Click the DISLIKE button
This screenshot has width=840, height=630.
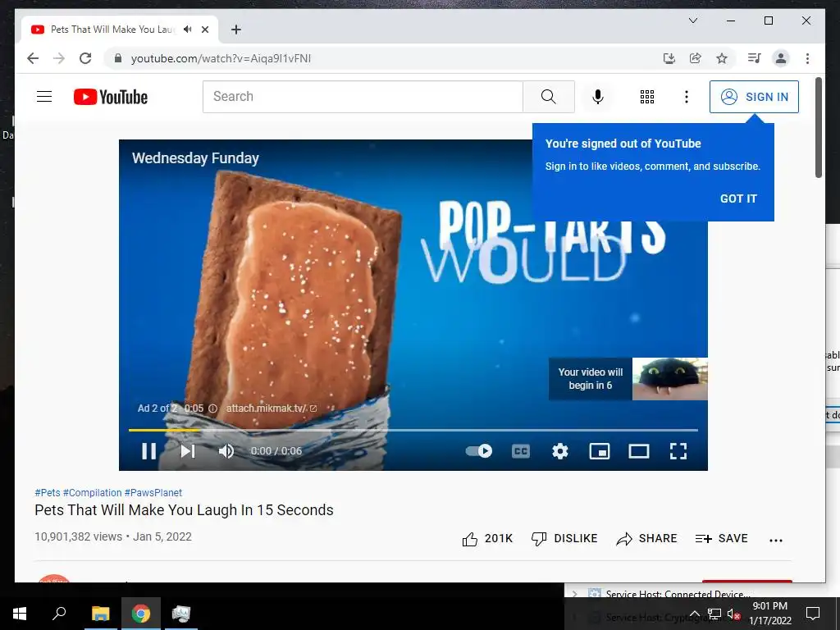[x=564, y=538]
